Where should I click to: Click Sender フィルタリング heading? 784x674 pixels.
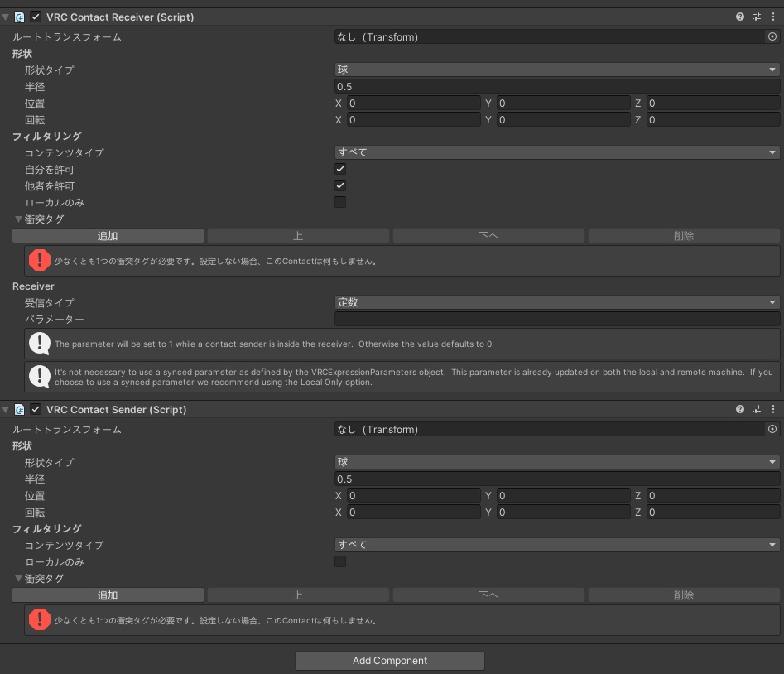(x=47, y=528)
